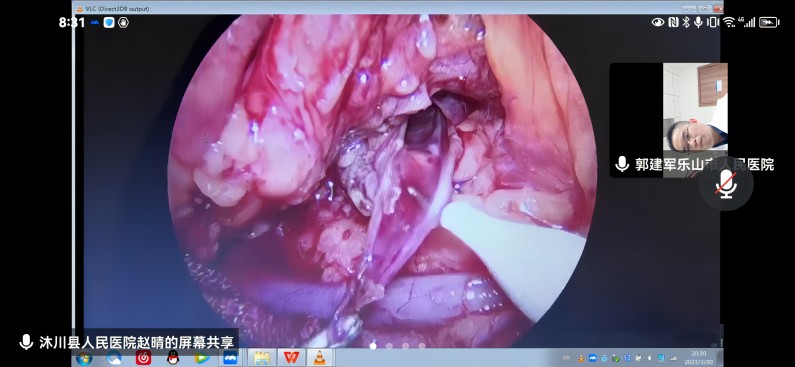Screen dimensions: 795x367
Task: Open the cloud app icon in taskbar
Action: coord(114,358)
